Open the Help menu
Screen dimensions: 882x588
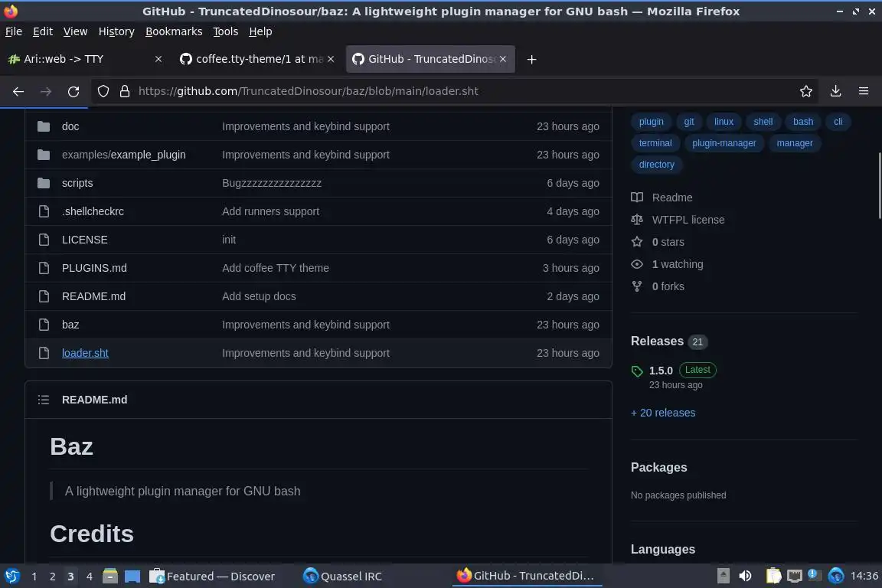pyautogui.click(x=260, y=31)
